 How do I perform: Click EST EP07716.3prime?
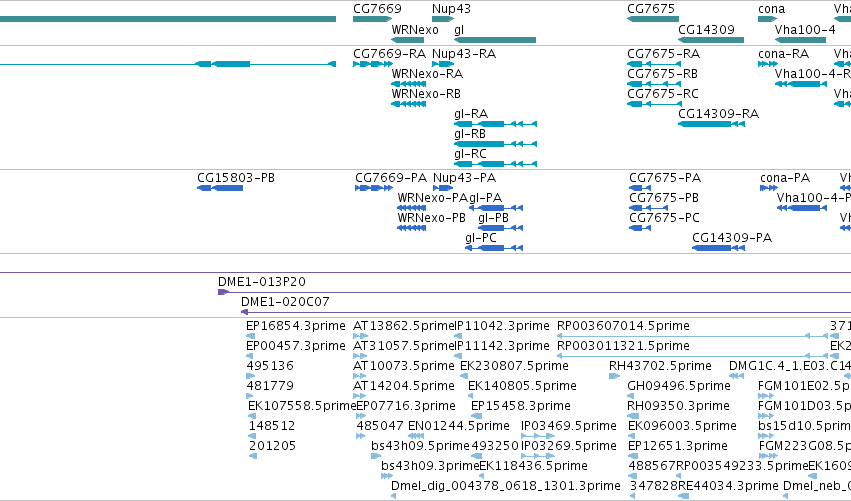405,407
